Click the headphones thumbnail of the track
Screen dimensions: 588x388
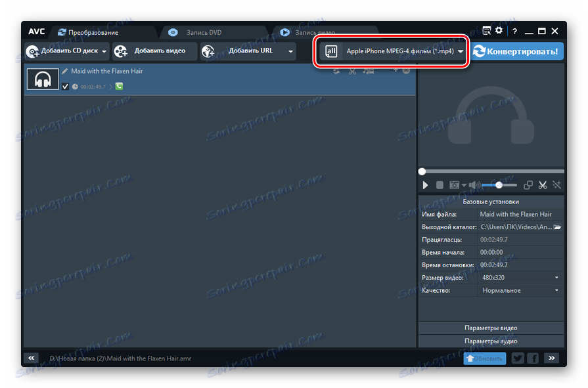(x=43, y=79)
